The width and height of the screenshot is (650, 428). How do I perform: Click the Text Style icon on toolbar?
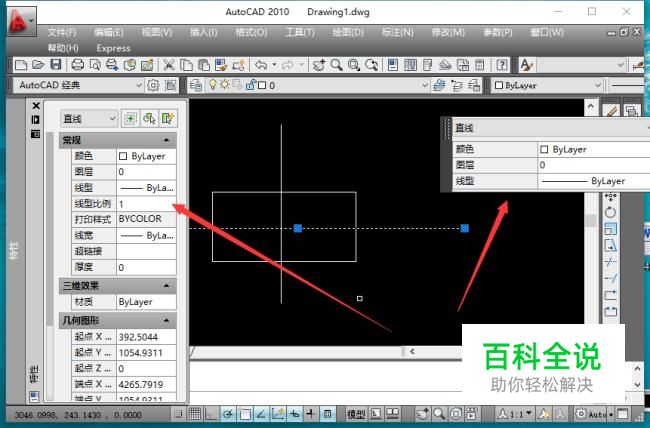pos(526,65)
